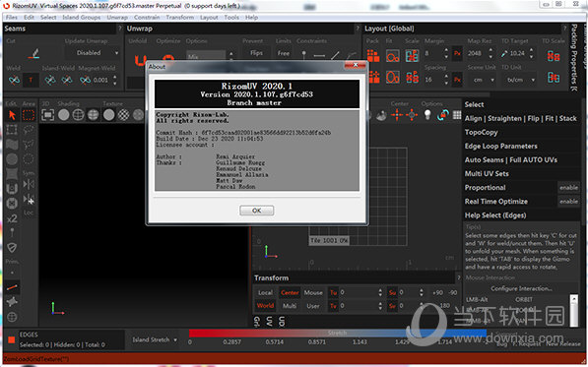Click the +90 rotate button
The width and height of the screenshot is (588, 367).
[x=437, y=292]
